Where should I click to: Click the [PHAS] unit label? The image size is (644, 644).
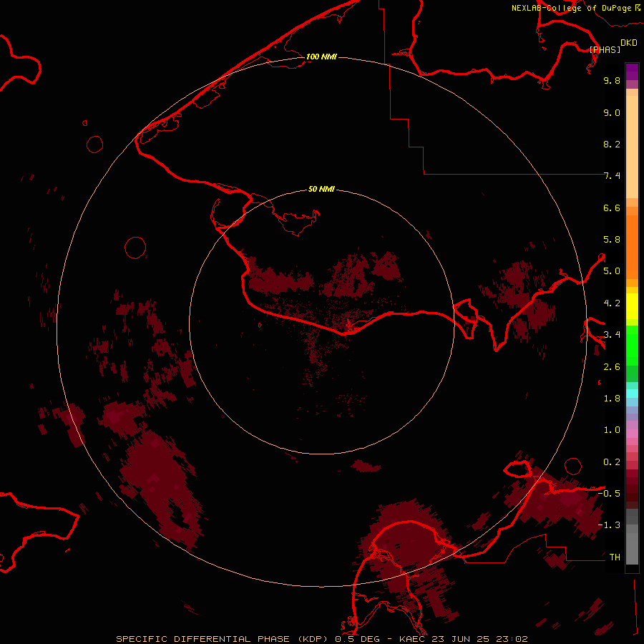click(605, 49)
